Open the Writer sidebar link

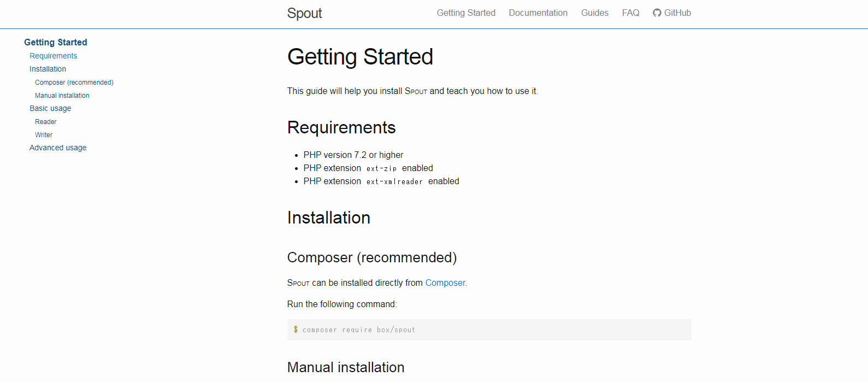[x=44, y=135]
